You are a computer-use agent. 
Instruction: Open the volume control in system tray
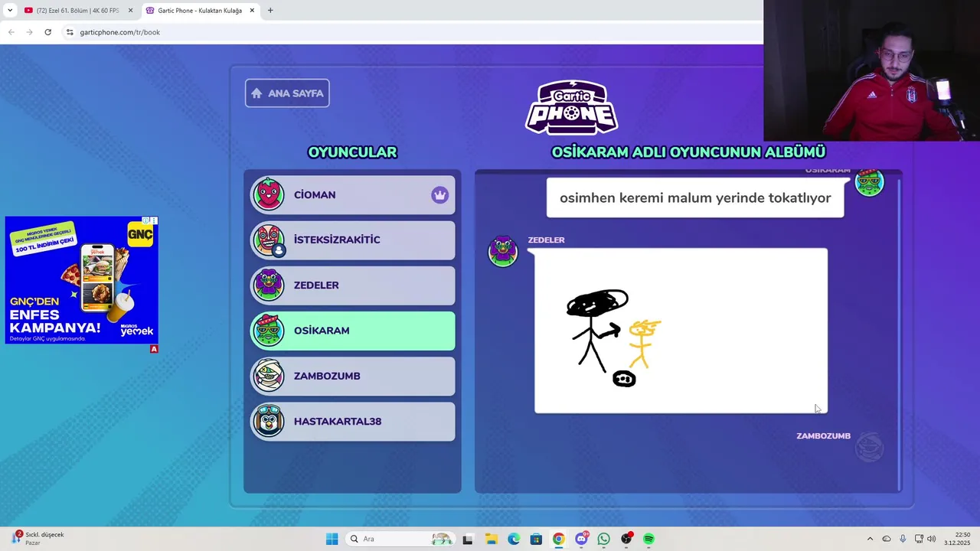point(931,539)
